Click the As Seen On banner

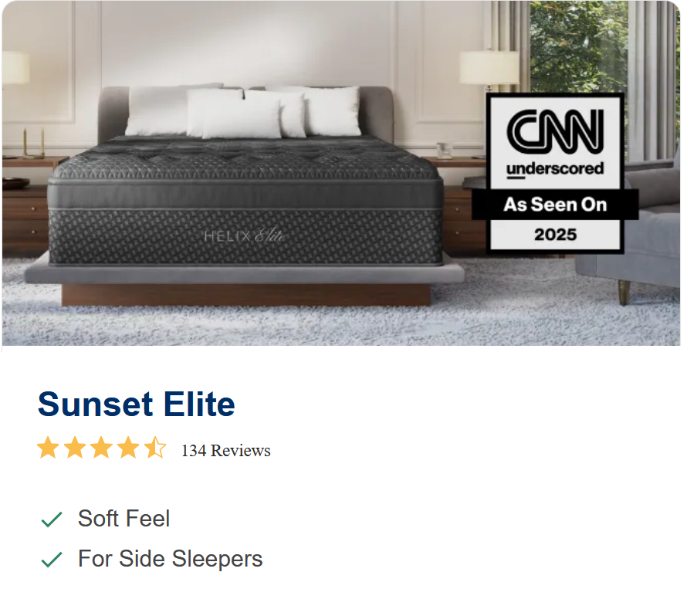[x=555, y=205]
